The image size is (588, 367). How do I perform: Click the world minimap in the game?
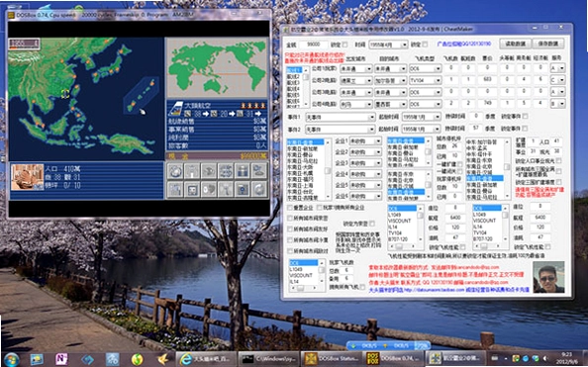(217, 67)
